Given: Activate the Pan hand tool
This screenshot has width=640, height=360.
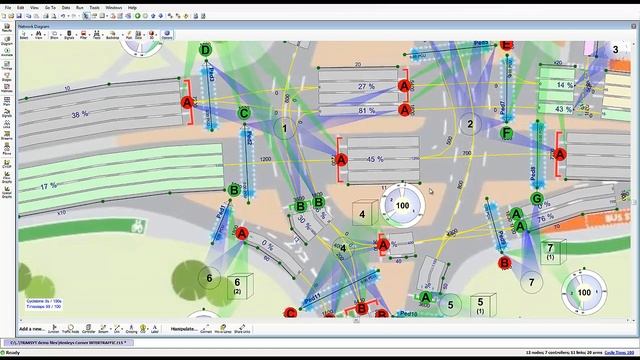Looking at the screenshot, I should tap(129, 35).
